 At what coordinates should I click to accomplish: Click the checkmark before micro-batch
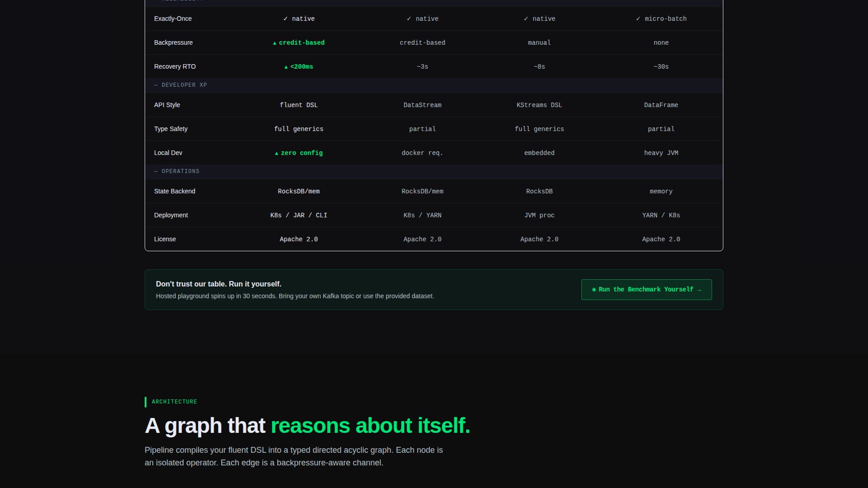(638, 19)
